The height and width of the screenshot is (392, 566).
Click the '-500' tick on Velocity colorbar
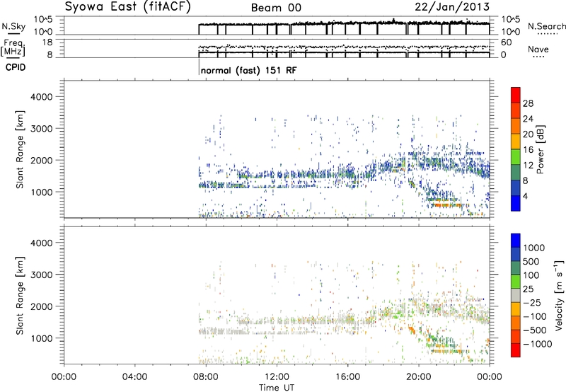pos(536,330)
